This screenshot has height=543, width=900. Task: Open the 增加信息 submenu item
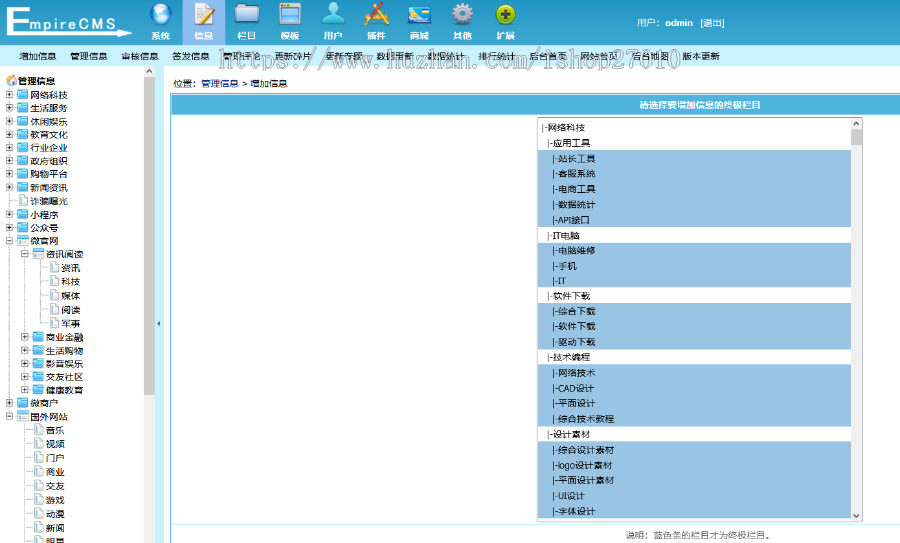point(38,56)
